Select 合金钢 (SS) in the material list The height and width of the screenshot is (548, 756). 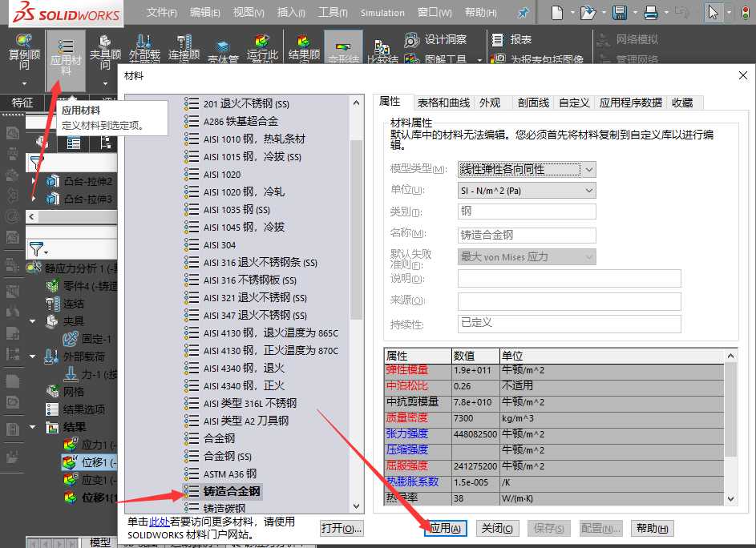[218, 456]
